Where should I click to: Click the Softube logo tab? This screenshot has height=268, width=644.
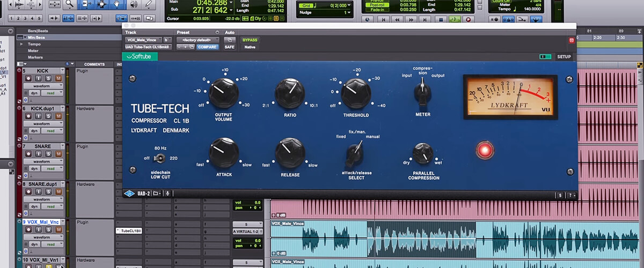tap(140, 56)
